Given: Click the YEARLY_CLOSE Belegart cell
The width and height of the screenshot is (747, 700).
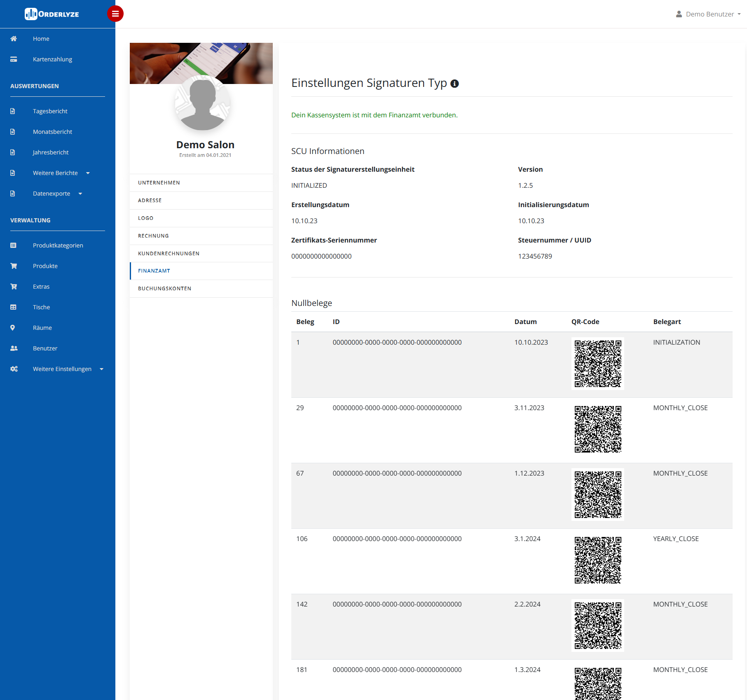Looking at the screenshot, I should (x=676, y=539).
